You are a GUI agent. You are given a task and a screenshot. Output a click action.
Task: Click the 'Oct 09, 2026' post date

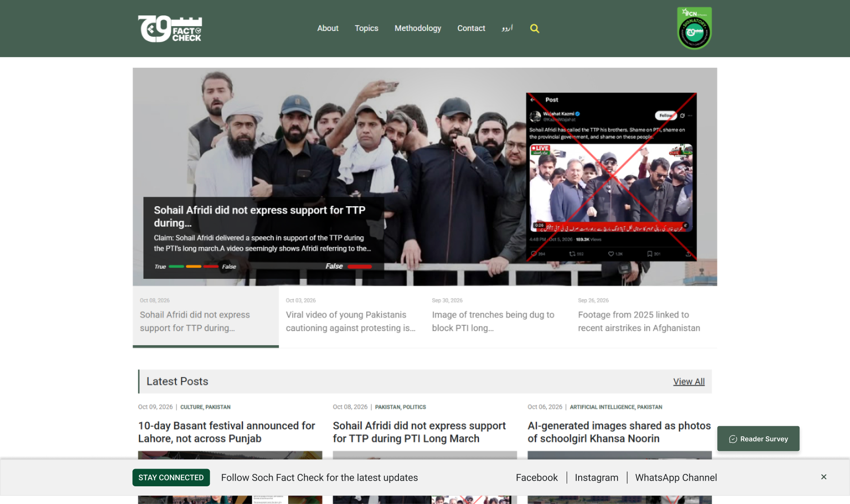155,407
